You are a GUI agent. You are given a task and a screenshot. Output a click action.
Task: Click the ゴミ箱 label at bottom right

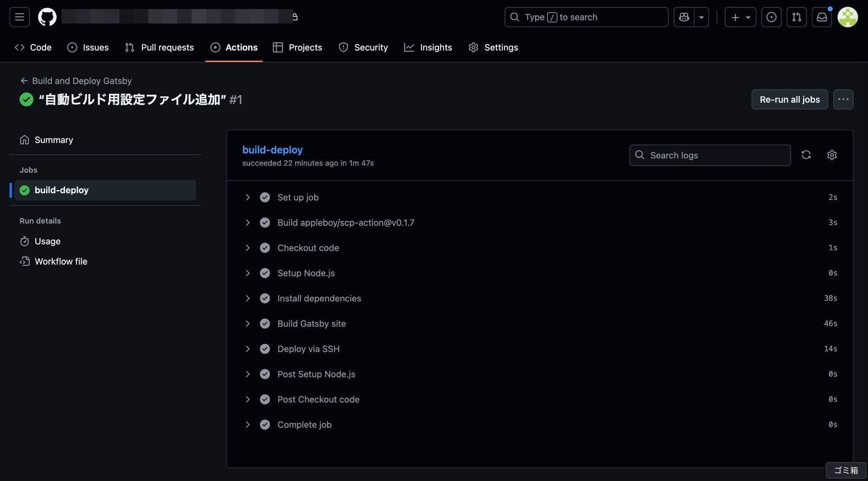846,471
